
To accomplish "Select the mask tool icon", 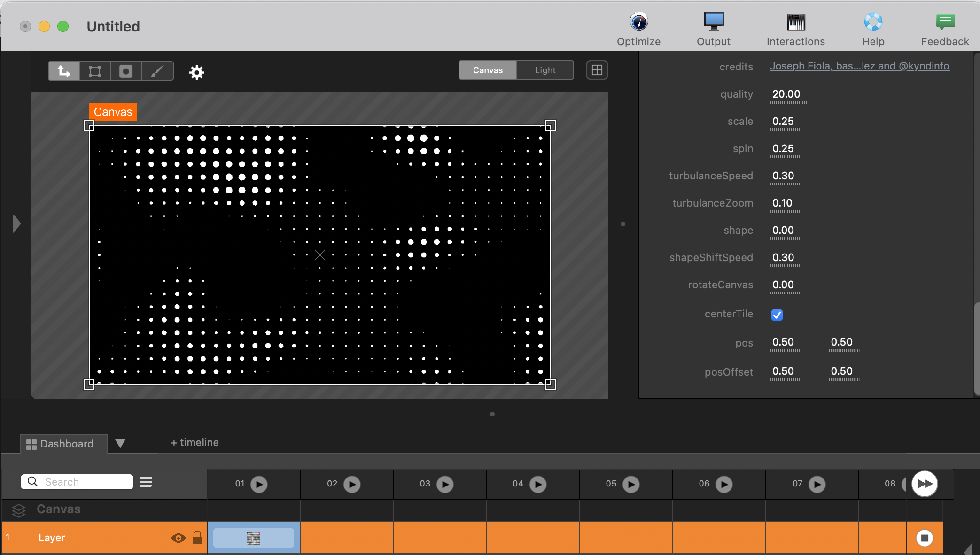I will click(x=126, y=71).
